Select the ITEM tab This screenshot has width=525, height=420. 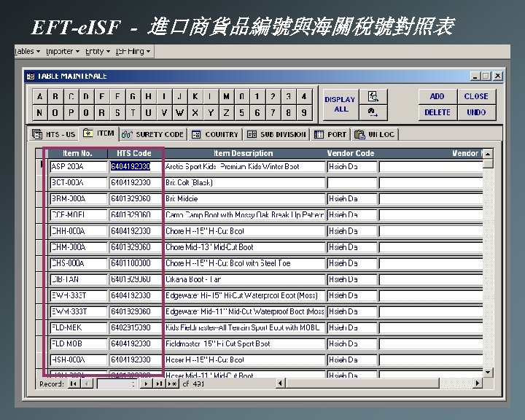coord(98,133)
